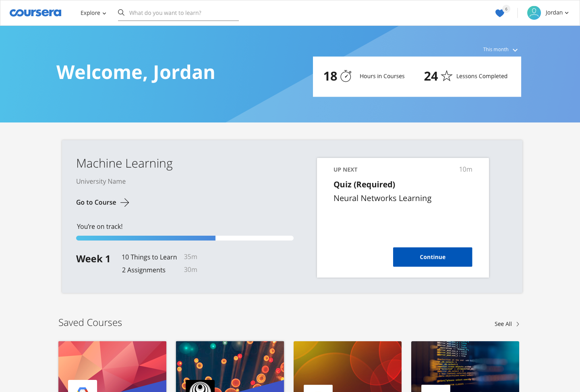Open the 'This month' period dropdown
Viewport: 580px width, 392px height.
tap(500, 50)
